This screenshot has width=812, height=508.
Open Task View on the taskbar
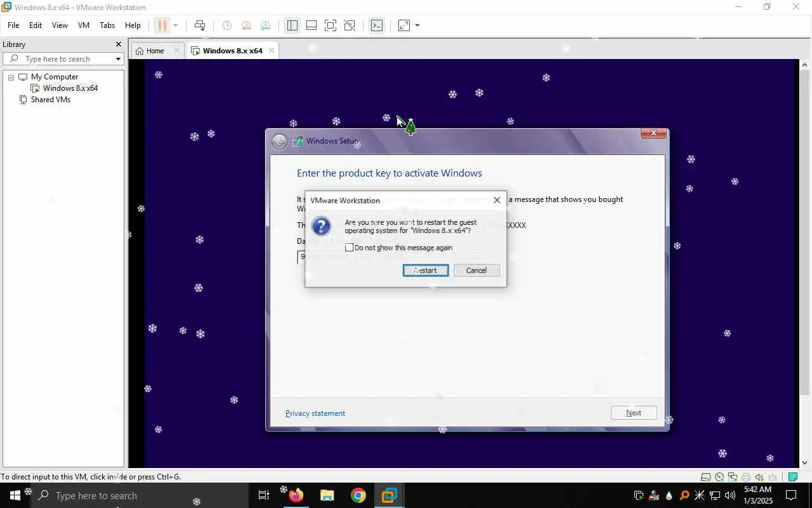click(x=264, y=496)
